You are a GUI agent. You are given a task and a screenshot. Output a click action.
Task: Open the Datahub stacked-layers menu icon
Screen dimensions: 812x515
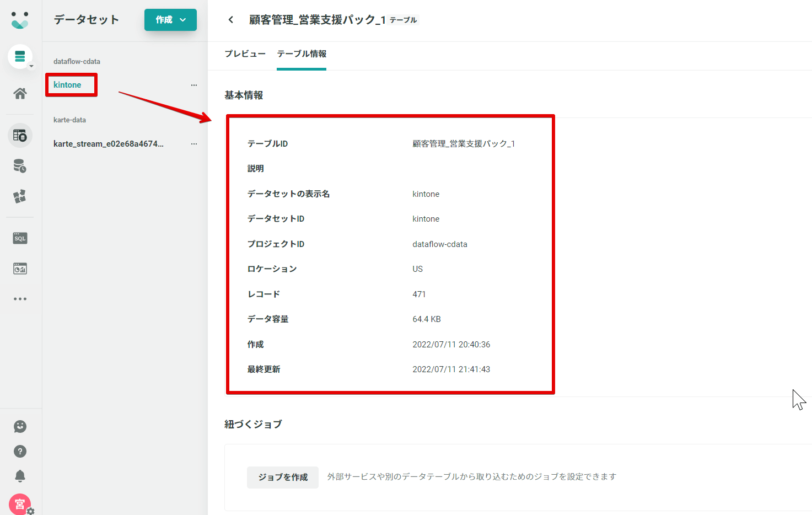coord(20,56)
